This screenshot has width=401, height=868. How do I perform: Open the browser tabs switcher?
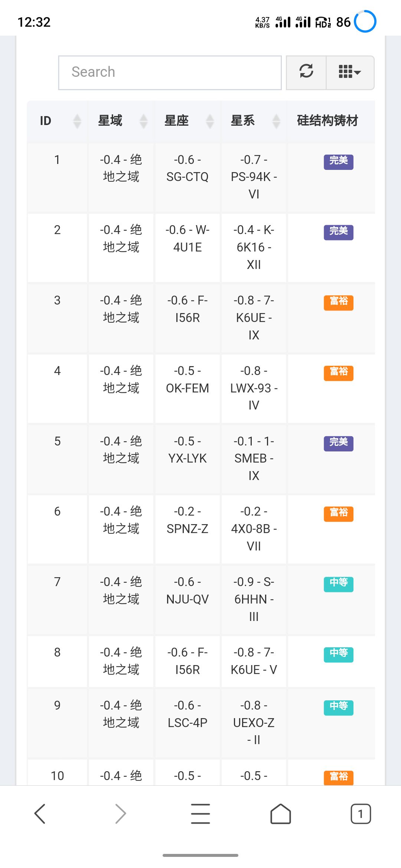[361, 813]
